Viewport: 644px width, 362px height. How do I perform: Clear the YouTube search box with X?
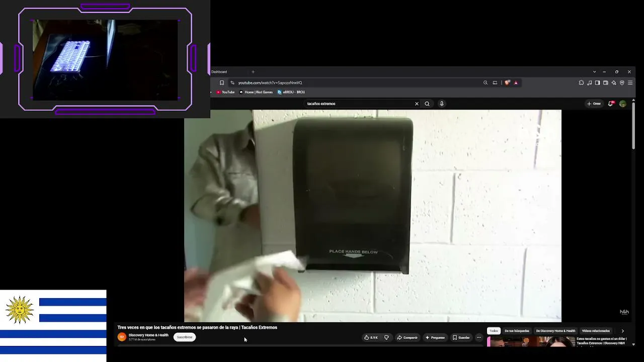[417, 104]
